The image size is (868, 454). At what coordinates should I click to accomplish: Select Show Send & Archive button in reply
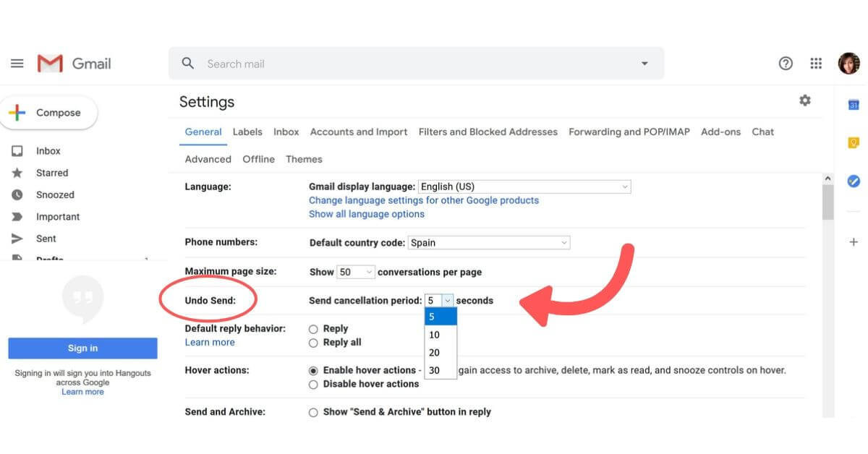313,412
